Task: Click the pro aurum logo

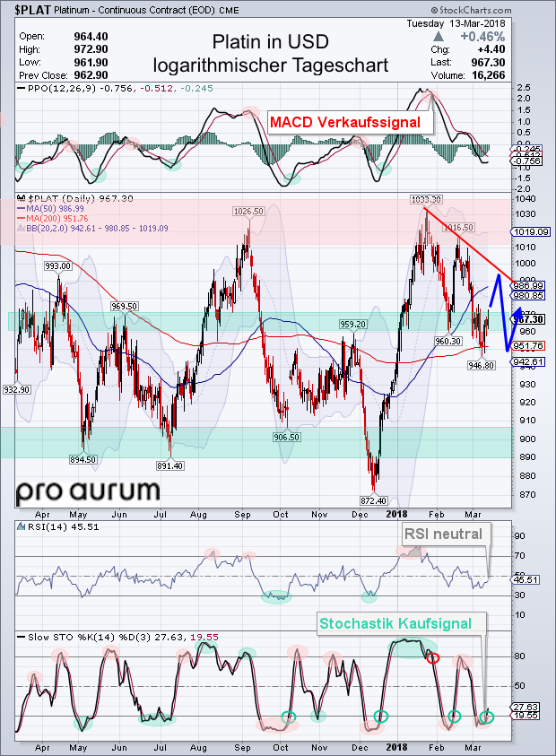Action: 88,491
